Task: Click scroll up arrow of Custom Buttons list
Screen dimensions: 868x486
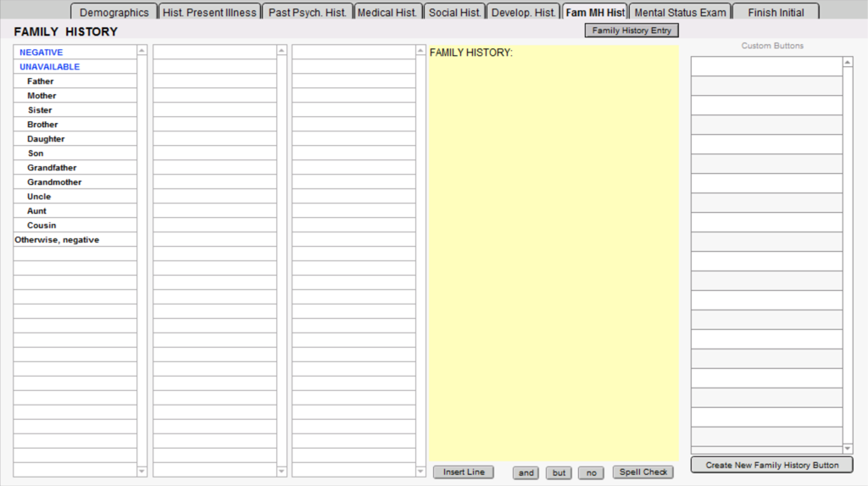Action: tap(848, 62)
